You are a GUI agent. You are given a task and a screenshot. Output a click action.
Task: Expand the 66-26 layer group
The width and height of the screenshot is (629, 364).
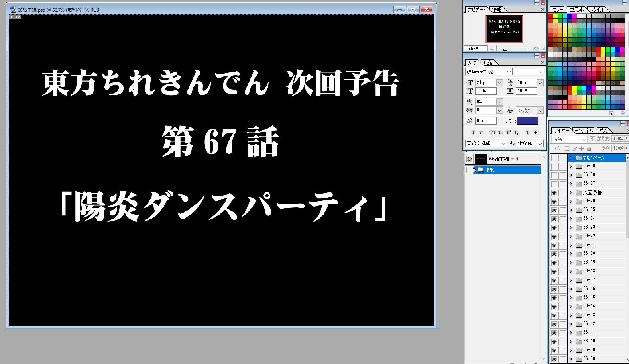[571, 202]
